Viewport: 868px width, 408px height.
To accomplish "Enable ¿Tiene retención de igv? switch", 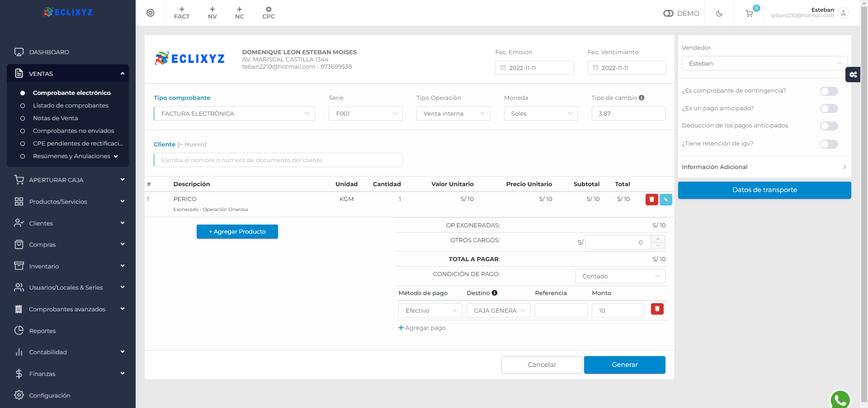I will pyautogui.click(x=829, y=144).
